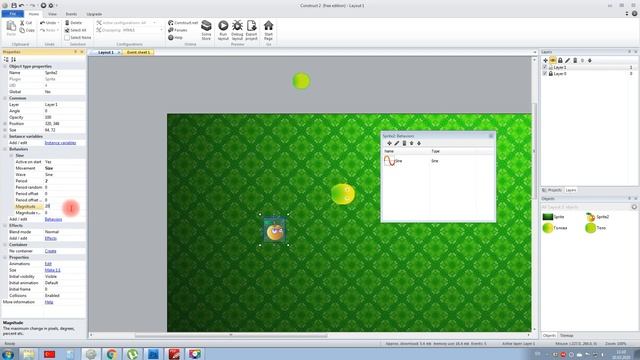Click the Run layout icon

tap(223, 26)
